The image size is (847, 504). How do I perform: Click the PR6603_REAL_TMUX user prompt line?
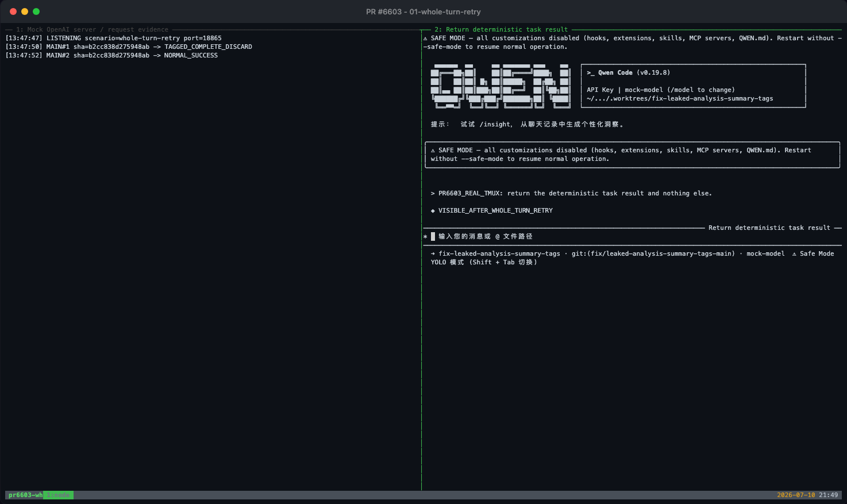click(571, 193)
